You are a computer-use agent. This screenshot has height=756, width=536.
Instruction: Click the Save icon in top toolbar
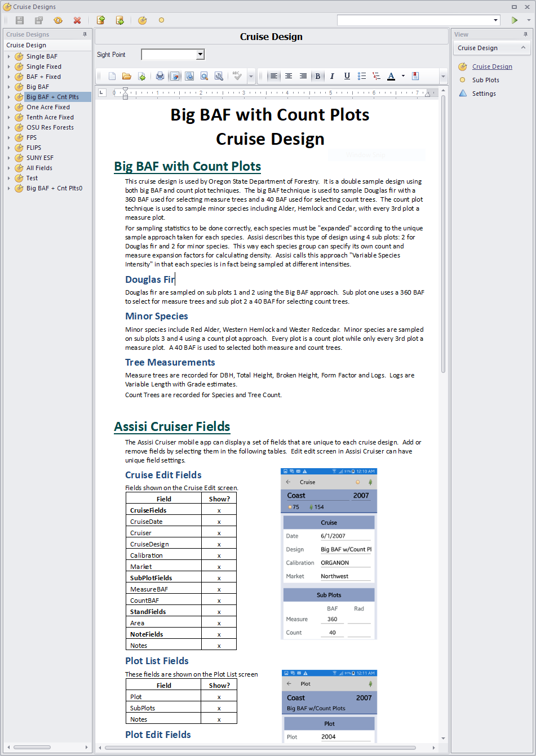pos(20,20)
